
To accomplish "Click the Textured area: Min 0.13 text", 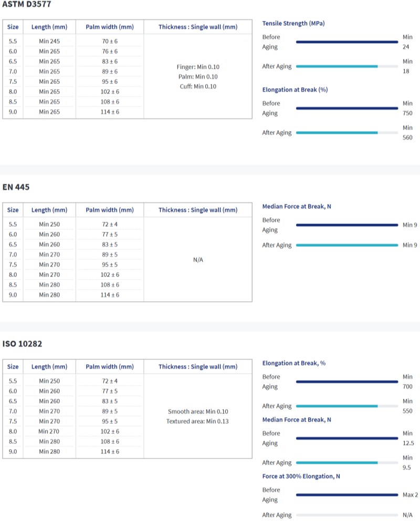I will pos(197,421).
